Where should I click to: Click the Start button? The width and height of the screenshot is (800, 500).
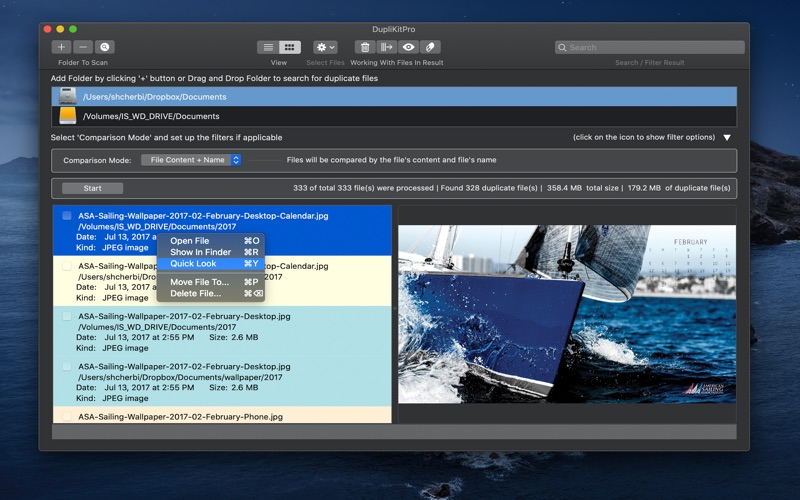[x=92, y=188]
